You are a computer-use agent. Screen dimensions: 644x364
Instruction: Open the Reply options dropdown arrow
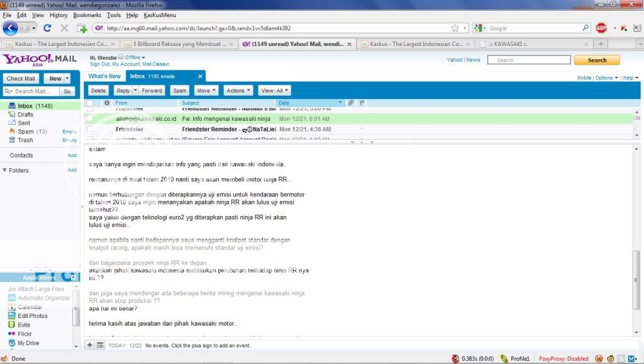(x=136, y=91)
